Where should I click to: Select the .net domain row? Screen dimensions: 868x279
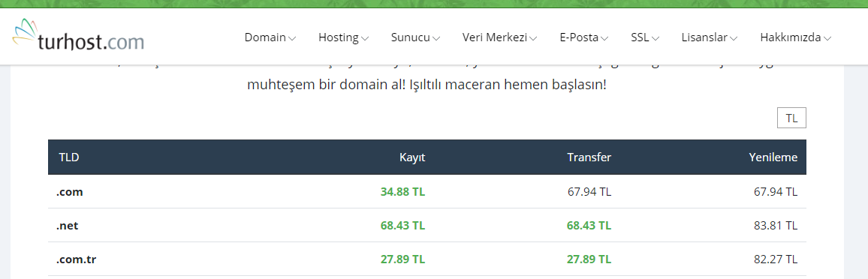coord(426,226)
